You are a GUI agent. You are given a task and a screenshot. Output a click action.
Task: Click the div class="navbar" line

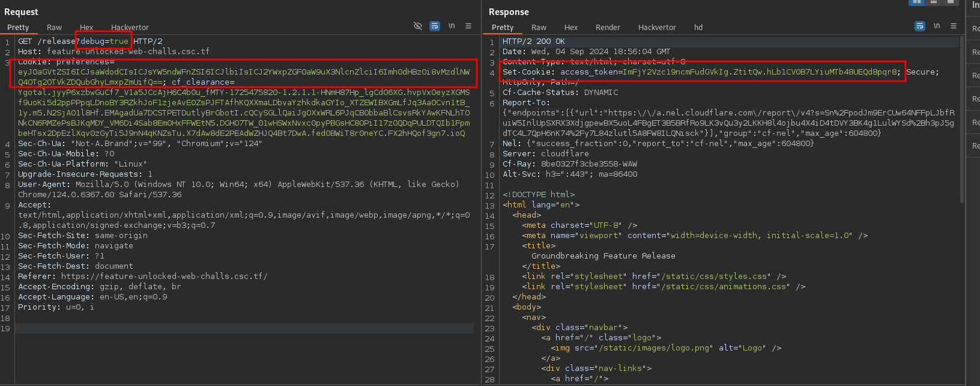579,328
